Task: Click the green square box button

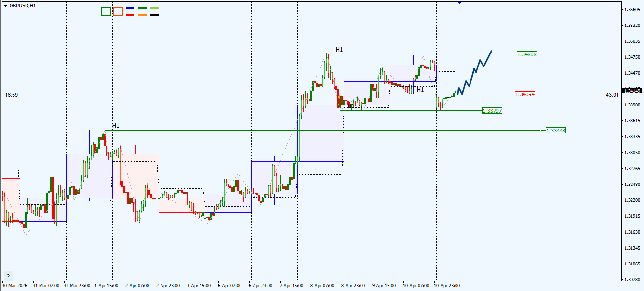Action: pos(106,12)
